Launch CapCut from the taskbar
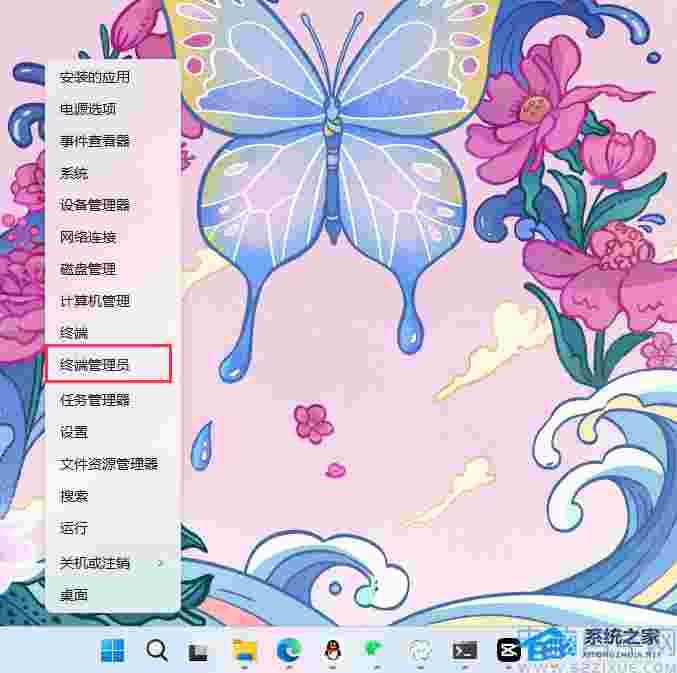Image resolution: width=677 pixels, height=673 pixels. pos(509,651)
